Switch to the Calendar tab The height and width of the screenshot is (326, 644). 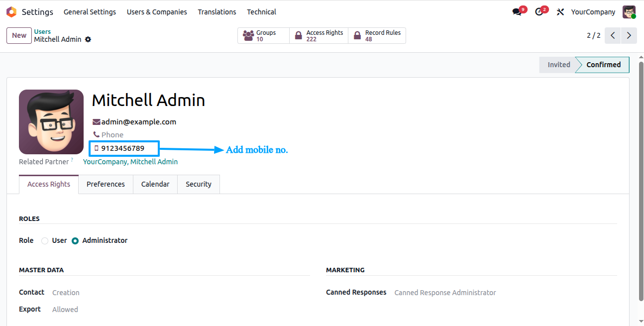pos(155,184)
